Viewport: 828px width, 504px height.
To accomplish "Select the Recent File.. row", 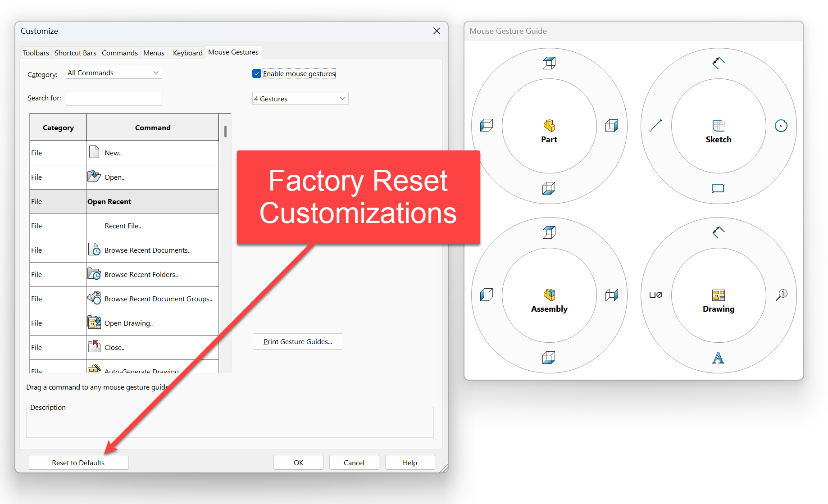I will 124,226.
